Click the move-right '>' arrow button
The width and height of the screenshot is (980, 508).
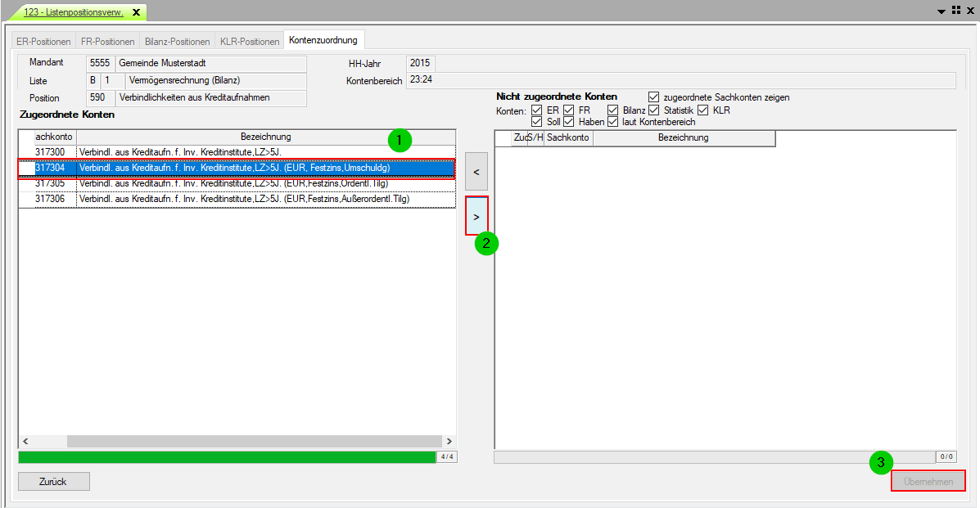click(x=476, y=216)
